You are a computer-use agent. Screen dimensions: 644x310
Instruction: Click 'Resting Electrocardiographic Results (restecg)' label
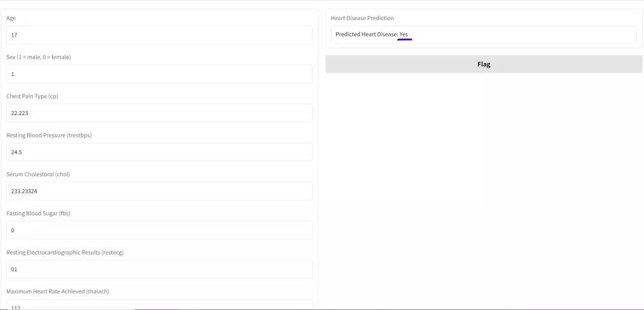coord(65,252)
